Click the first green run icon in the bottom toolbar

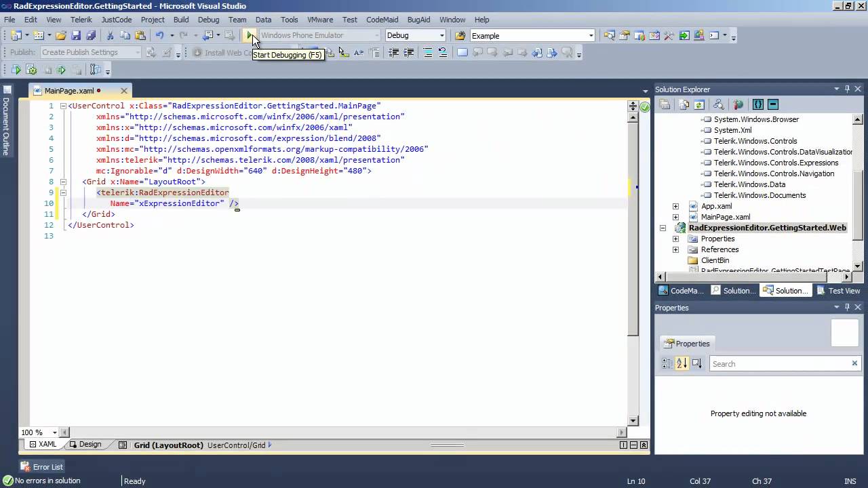click(16, 70)
